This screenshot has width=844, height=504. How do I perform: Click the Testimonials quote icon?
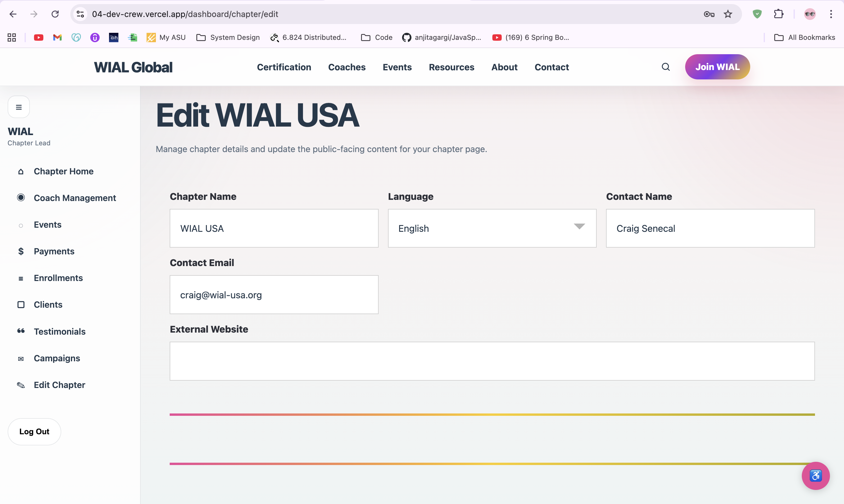[x=21, y=331]
